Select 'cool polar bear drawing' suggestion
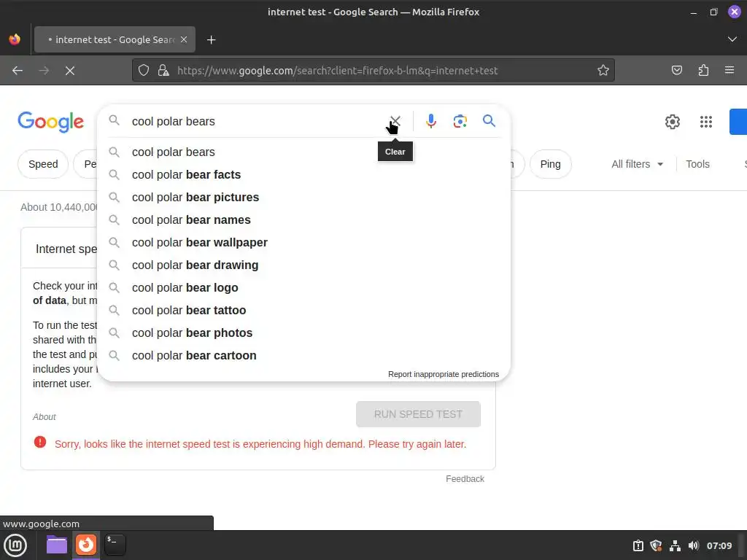Image resolution: width=747 pixels, height=560 pixels. (x=303, y=265)
